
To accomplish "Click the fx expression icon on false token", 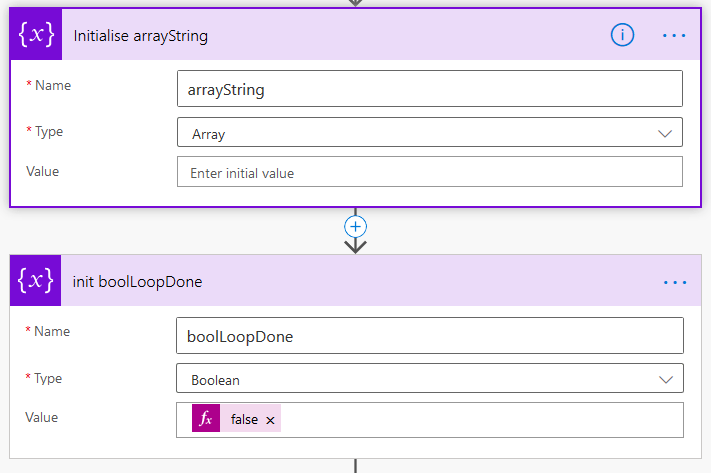I will [205, 420].
